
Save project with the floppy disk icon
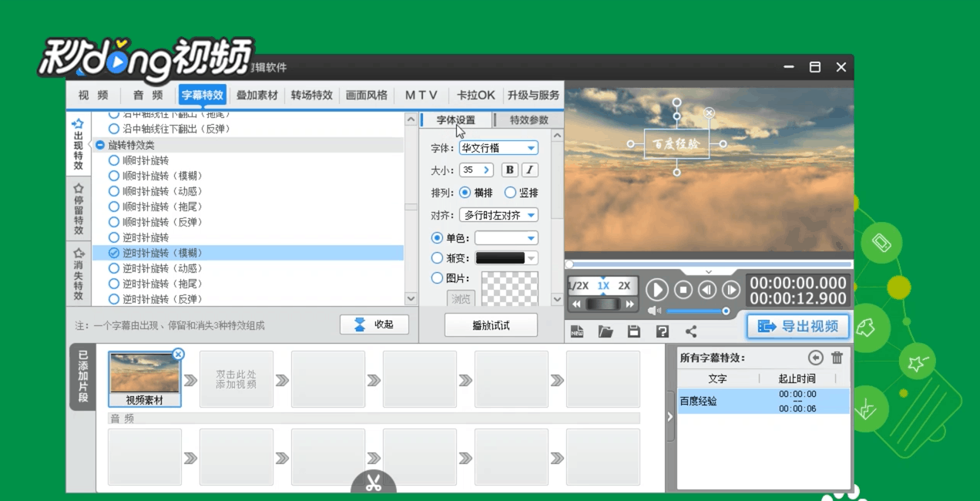click(634, 331)
